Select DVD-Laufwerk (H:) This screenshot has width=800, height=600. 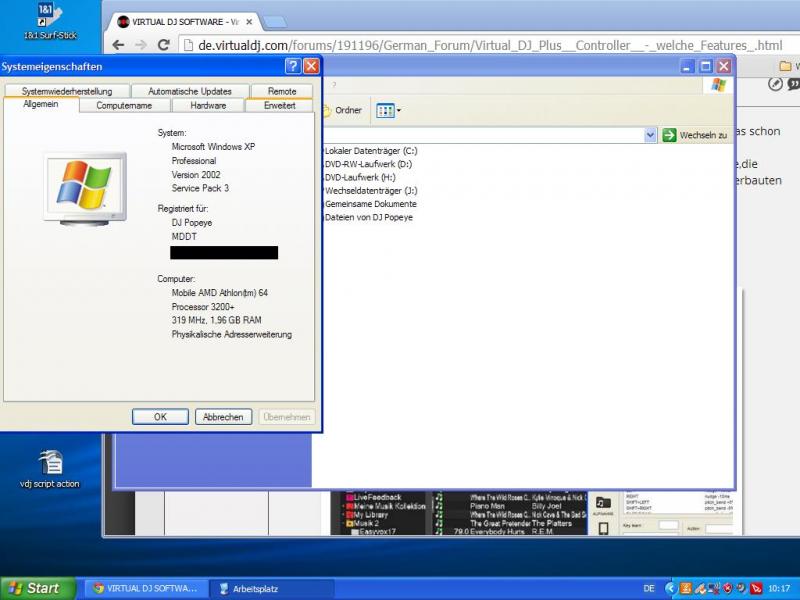(360, 178)
